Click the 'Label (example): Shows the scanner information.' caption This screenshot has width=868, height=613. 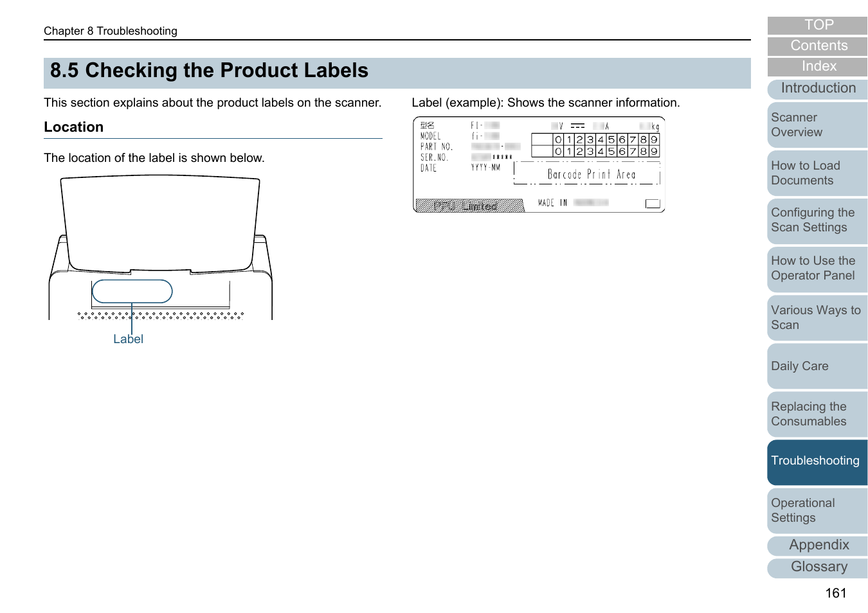(546, 103)
